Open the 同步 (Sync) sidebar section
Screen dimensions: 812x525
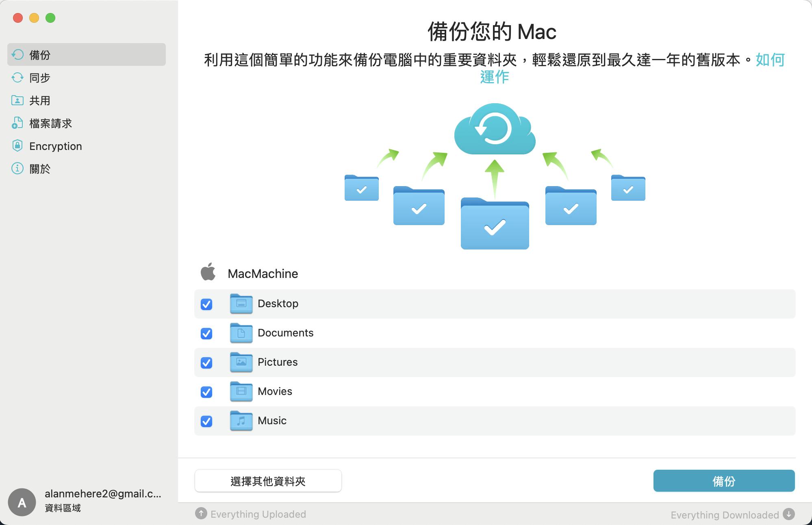point(40,78)
